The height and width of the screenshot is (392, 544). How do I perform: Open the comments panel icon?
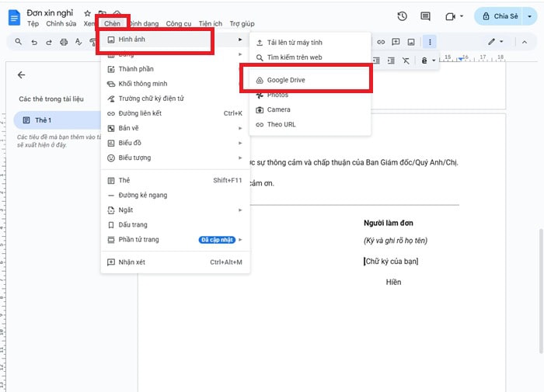tap(425, 16)
